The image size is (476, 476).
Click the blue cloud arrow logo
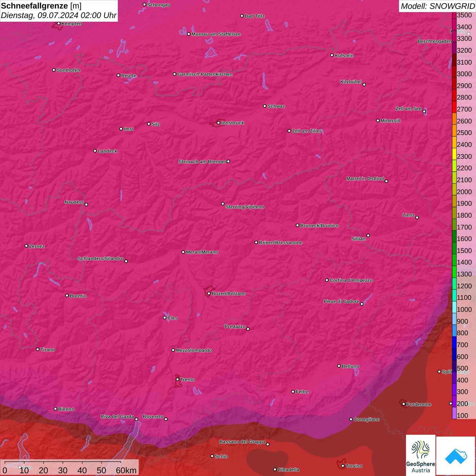pos(456,456)
